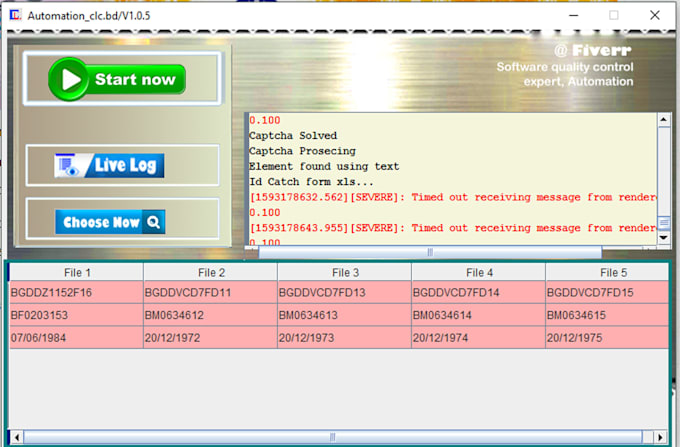Click the magnifier icon on Choose Now
The height and width of the screenshot is (447, 680).
click(x=154, y=222)
